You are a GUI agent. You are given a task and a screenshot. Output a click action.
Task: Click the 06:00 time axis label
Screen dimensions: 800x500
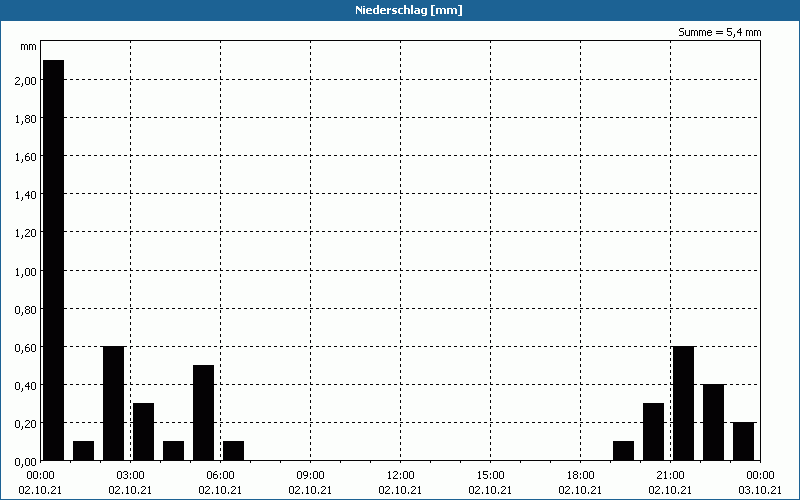(220, 476)
